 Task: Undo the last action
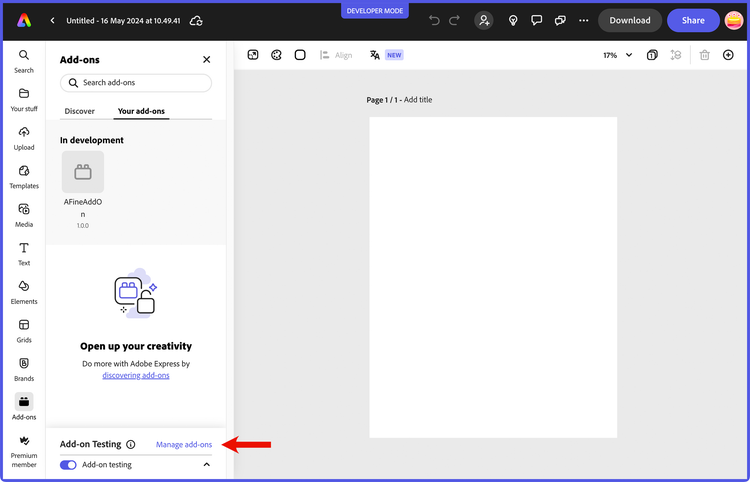(x=434, y=20)
